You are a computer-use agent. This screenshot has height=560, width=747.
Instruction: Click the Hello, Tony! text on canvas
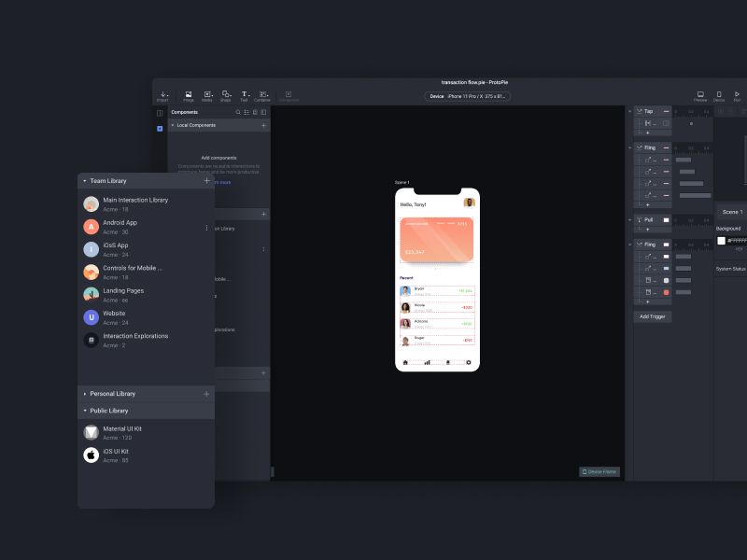413,204
